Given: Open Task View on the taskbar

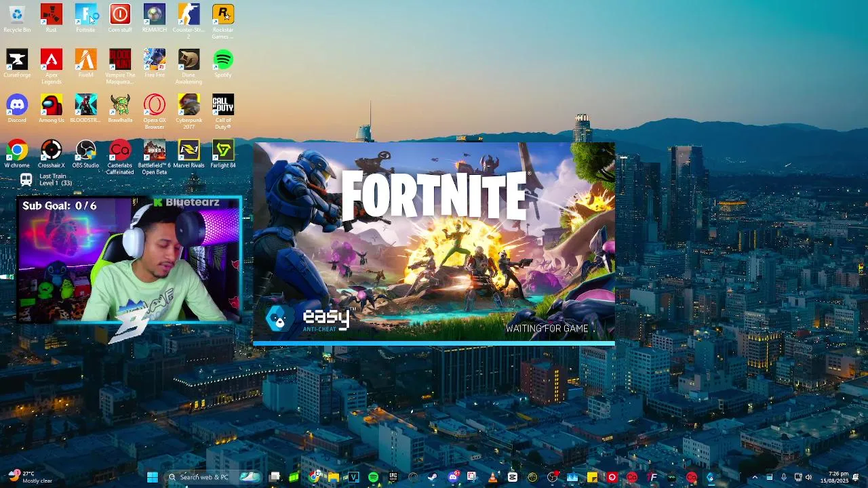Looking at the screenshot, I should click(275, 477).
